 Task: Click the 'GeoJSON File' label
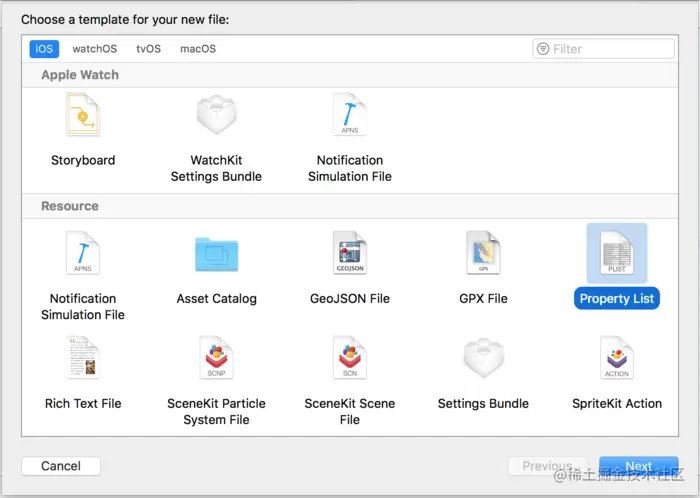(350, 299)
